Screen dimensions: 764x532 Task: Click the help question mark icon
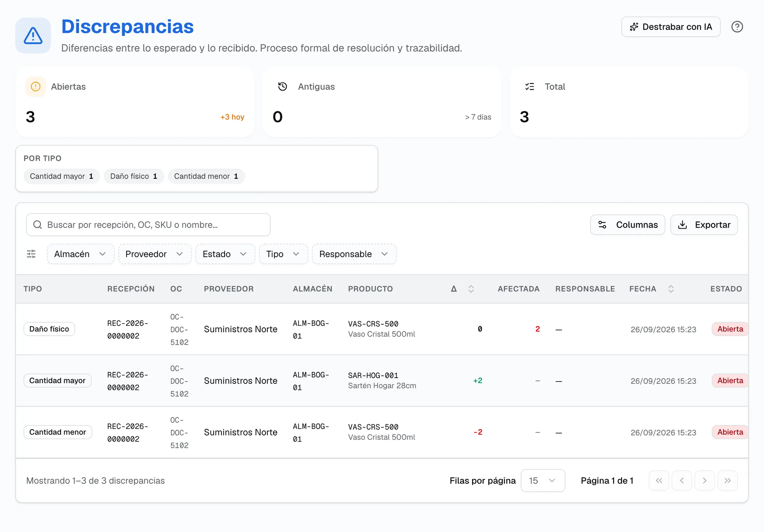click(x=737, y=27)
